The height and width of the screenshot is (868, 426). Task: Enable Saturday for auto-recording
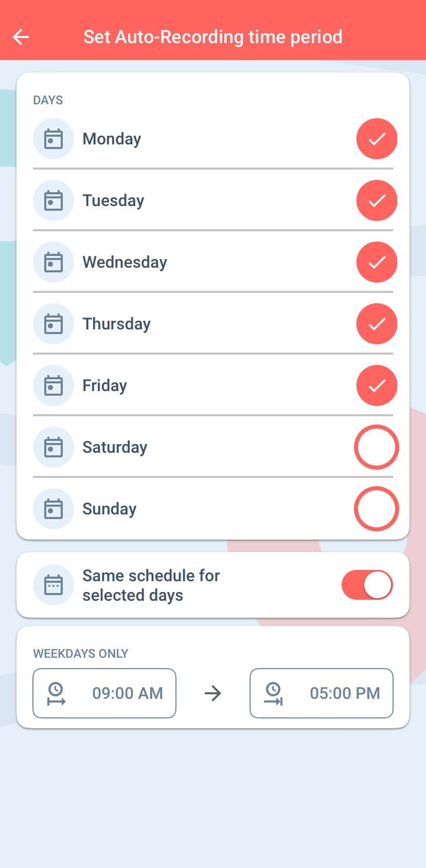pos(377,447)
